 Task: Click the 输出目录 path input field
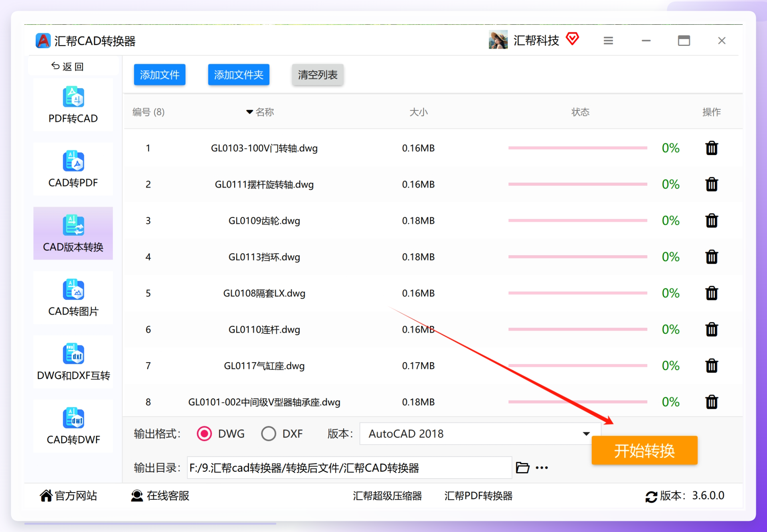click(349, 467)
